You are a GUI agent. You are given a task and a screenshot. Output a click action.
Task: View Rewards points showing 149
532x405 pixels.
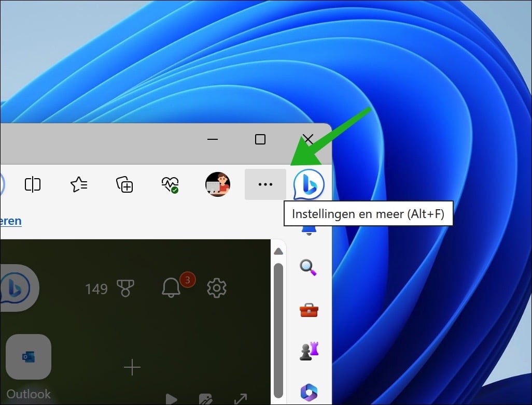point(109,288)
